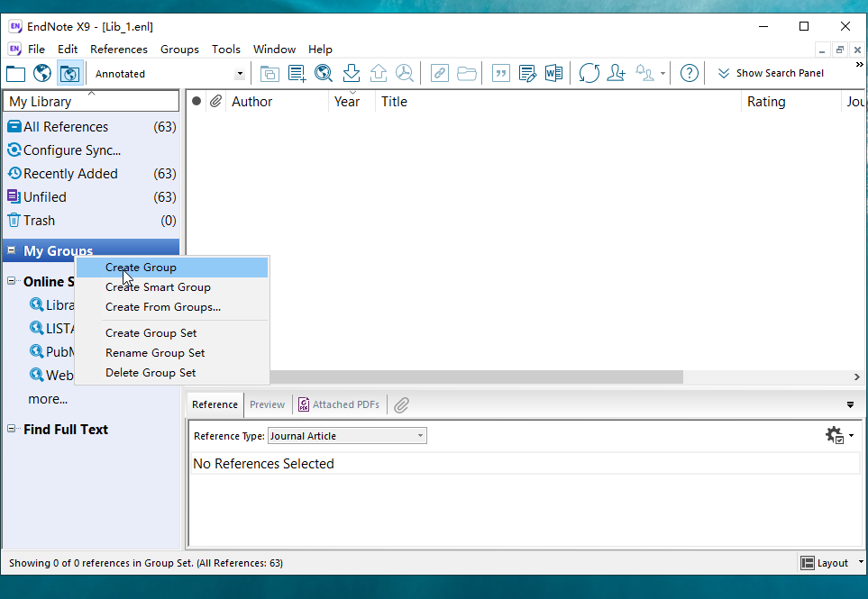Select Online Search Mode globe icon
The image size is (868, 599).
pos(42,73)
